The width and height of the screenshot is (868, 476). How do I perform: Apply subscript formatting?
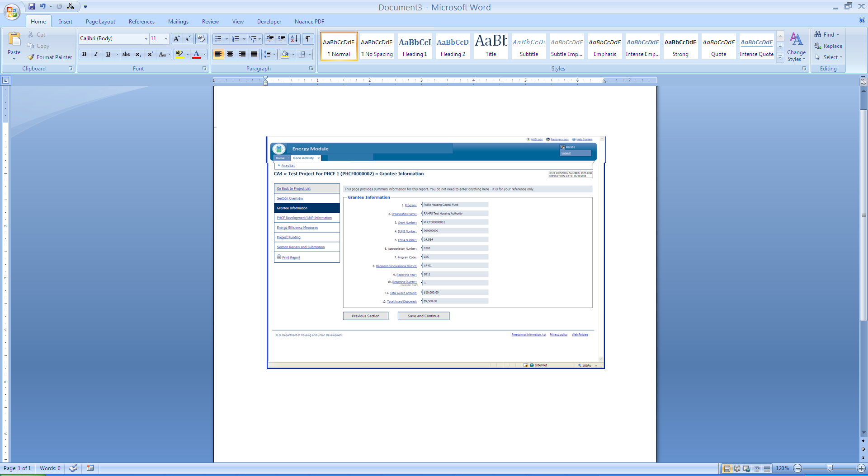pos(138,54)
